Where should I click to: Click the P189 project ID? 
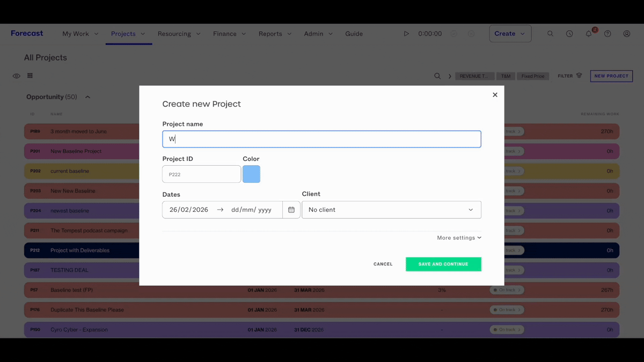pyautogui.click(x=35, y=131)
